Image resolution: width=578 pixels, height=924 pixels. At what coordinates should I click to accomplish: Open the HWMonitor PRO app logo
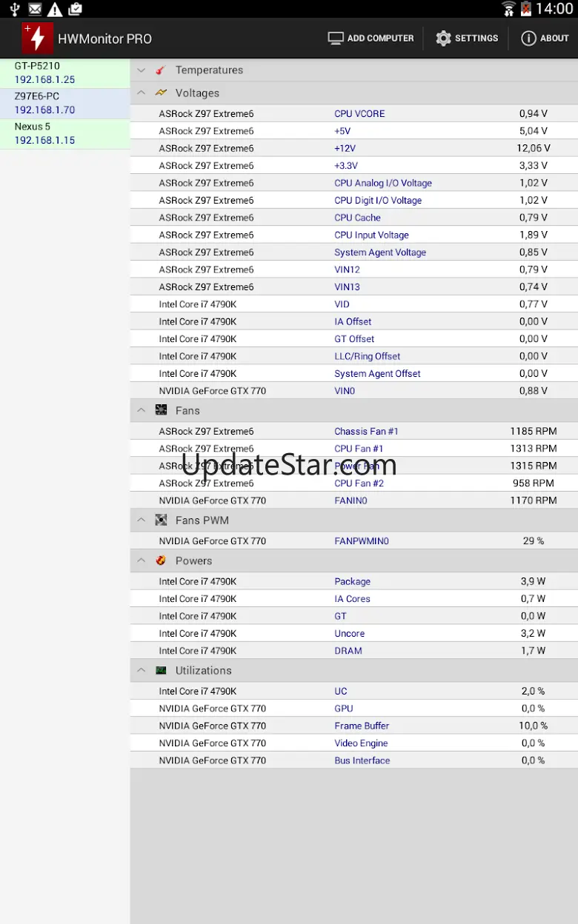(37, 38)
